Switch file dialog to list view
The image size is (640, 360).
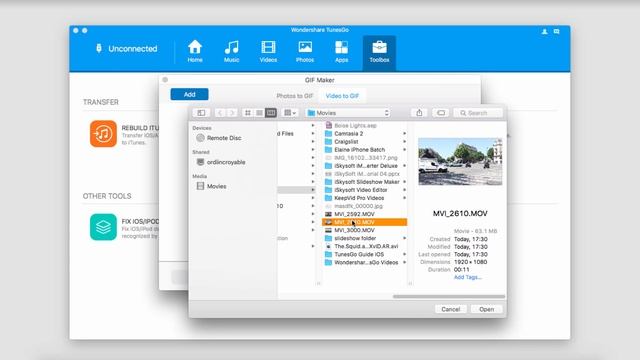click(259, 113)
